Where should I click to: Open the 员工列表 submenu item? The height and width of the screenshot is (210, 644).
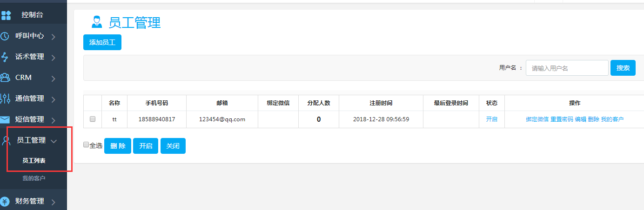[34, 161]
